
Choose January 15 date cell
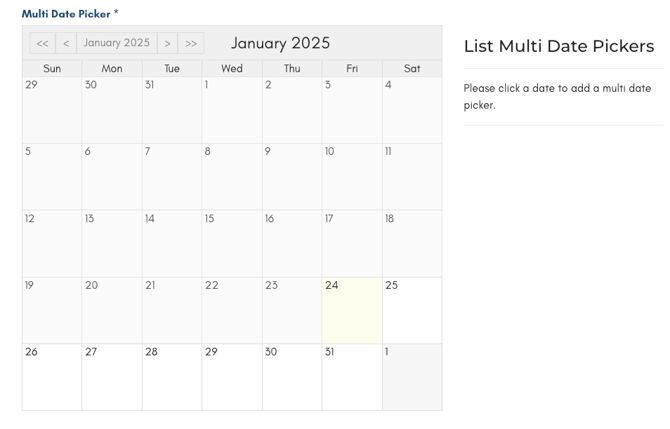232,244
